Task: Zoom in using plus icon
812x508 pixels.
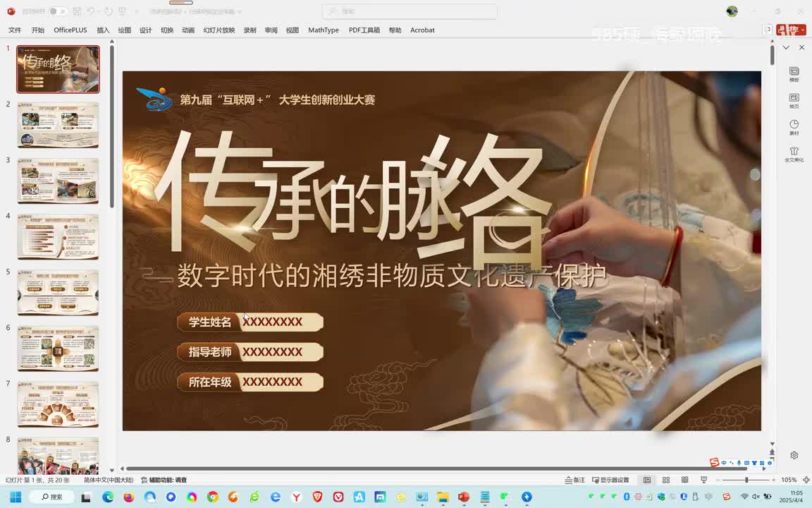Action: click(x=774, y=480)
